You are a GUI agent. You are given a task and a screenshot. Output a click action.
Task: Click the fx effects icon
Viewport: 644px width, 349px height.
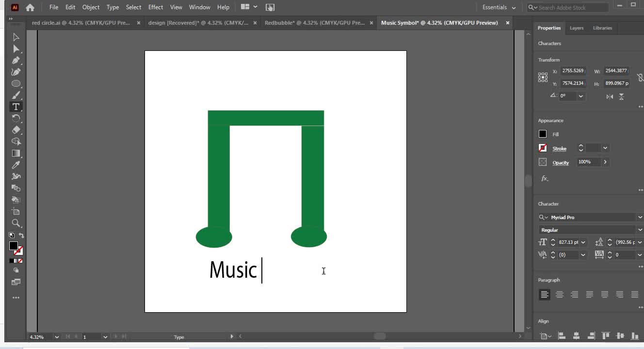click(545, 178)
